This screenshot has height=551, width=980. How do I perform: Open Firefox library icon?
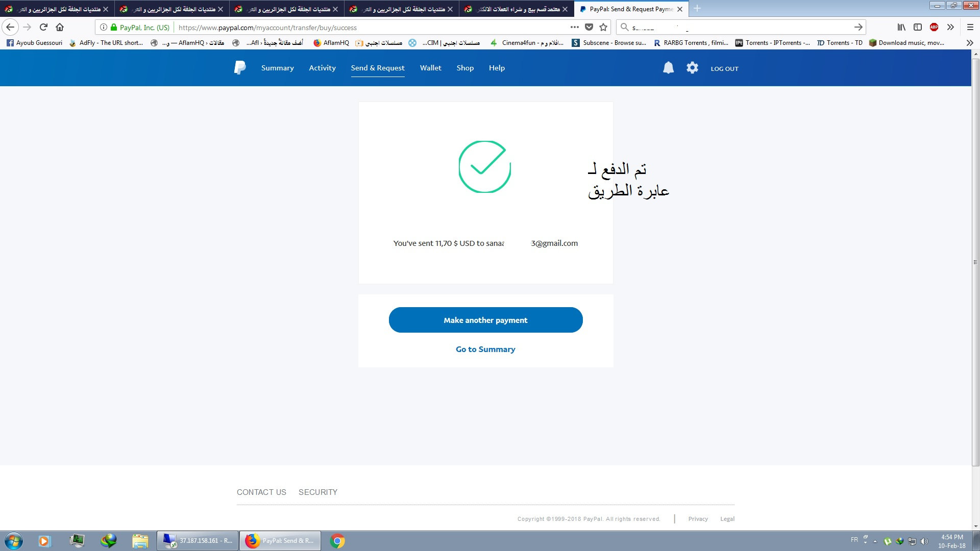(x=901, y=27)
